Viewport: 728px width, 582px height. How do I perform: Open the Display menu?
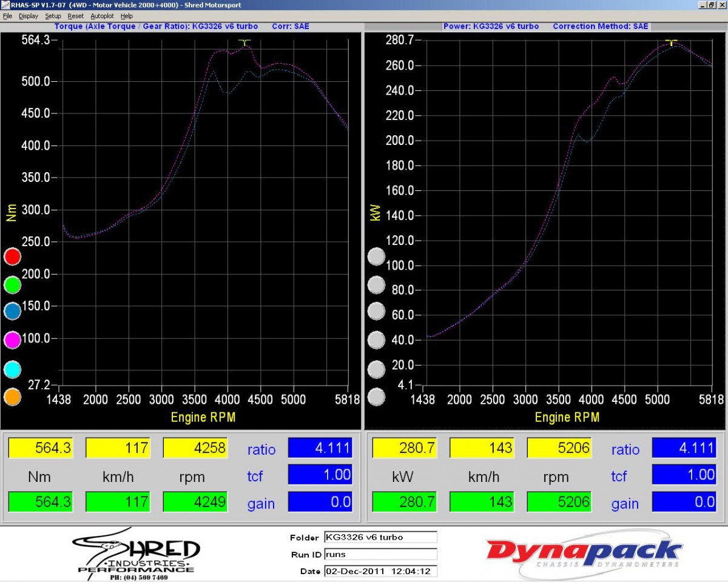click(x=28, y=16)
